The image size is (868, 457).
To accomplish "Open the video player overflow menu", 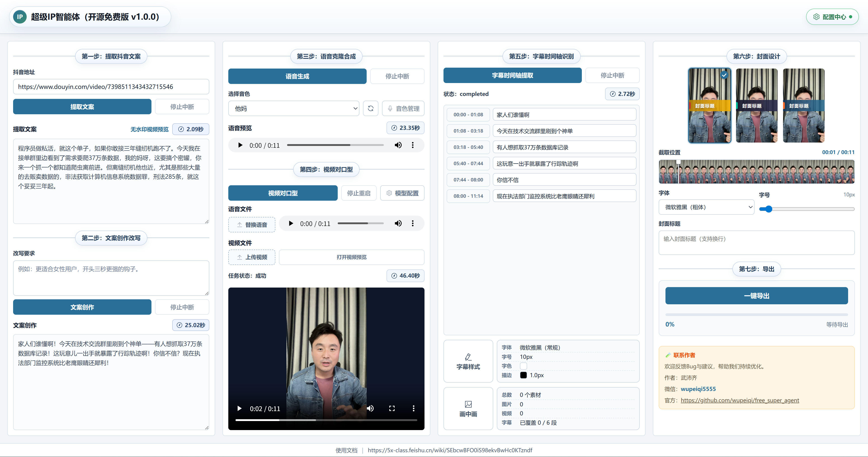I will (413, 408).
